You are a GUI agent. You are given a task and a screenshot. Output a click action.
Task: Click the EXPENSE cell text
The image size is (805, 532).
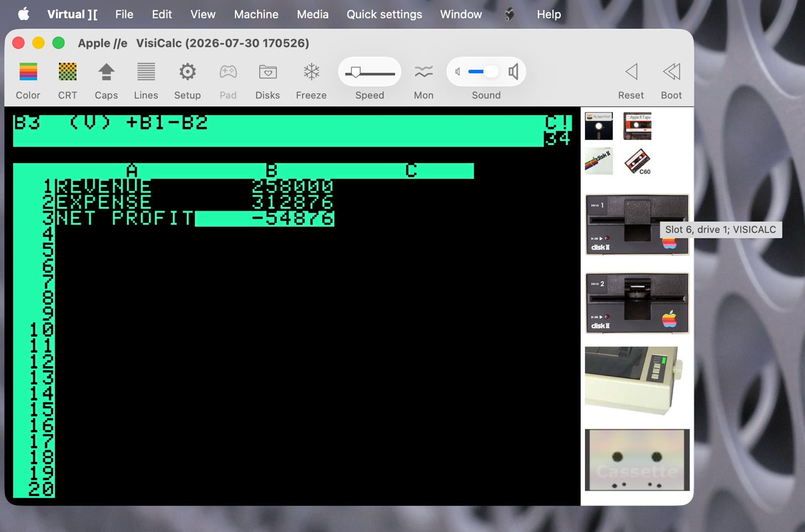point(104,202)
